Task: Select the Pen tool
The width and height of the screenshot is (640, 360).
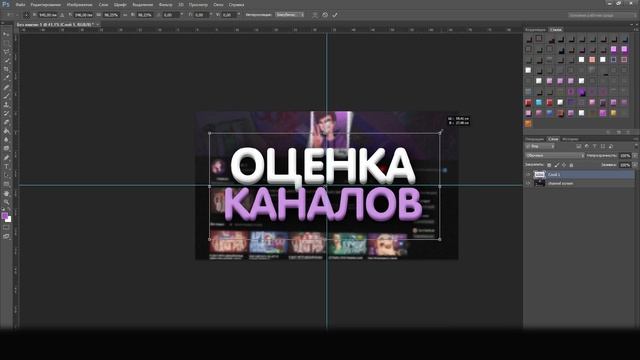Action: coord(6,158)
